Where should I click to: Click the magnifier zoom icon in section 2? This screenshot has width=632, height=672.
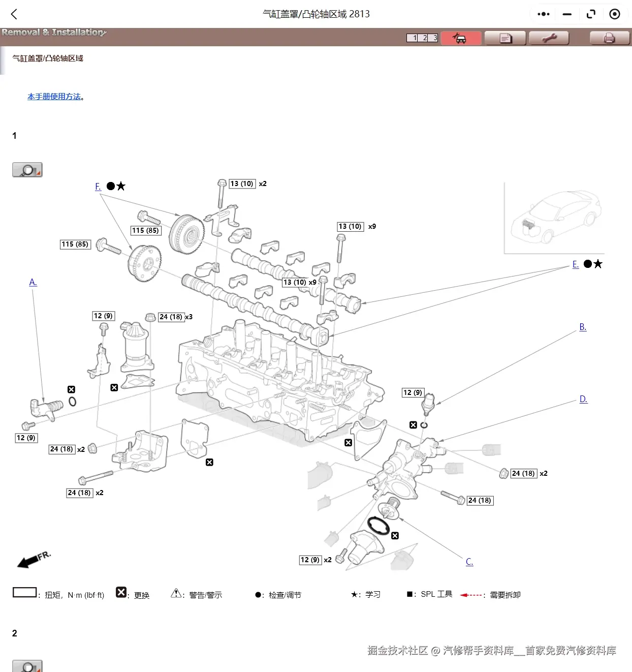[27, 667]
